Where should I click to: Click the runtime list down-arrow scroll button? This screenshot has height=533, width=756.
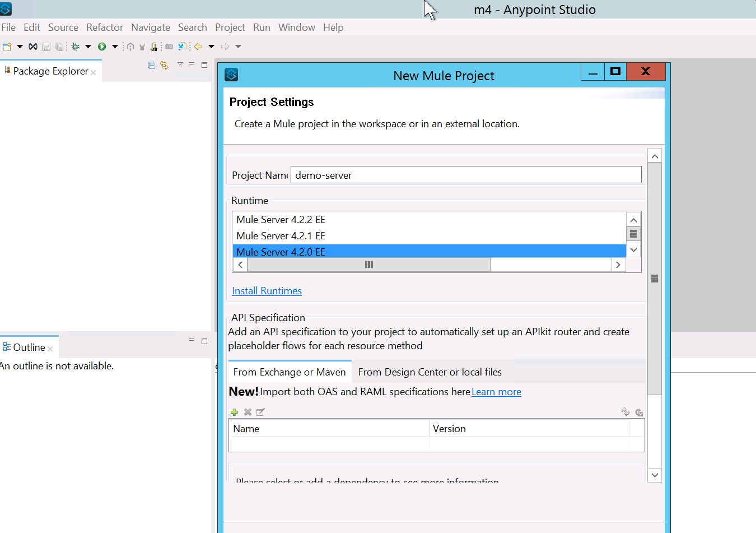[x=633, y=250]
